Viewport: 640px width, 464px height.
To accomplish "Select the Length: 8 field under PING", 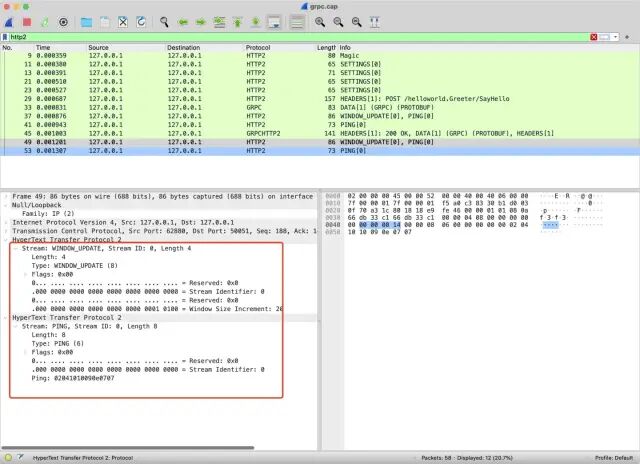I will point(48,335).
